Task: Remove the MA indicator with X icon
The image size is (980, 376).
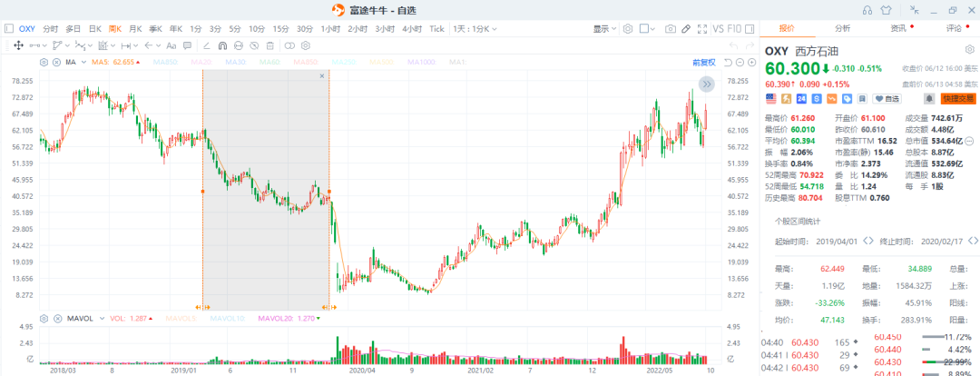Action: 56,62
